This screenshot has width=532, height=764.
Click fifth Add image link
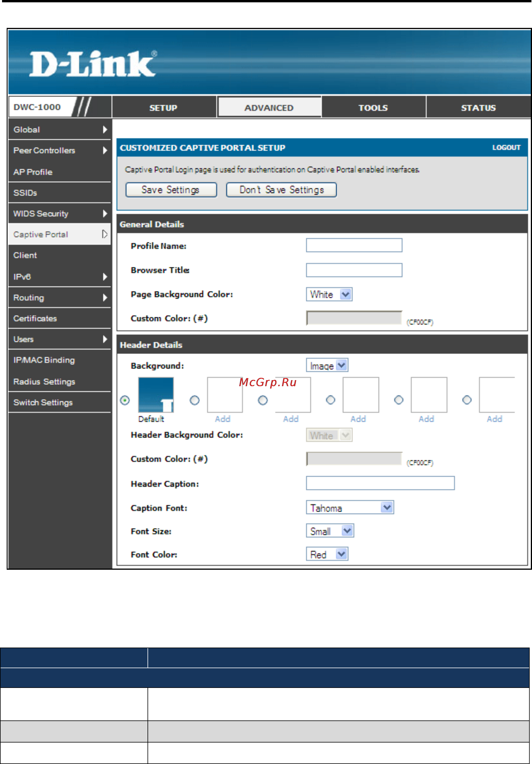coord(495,419)
